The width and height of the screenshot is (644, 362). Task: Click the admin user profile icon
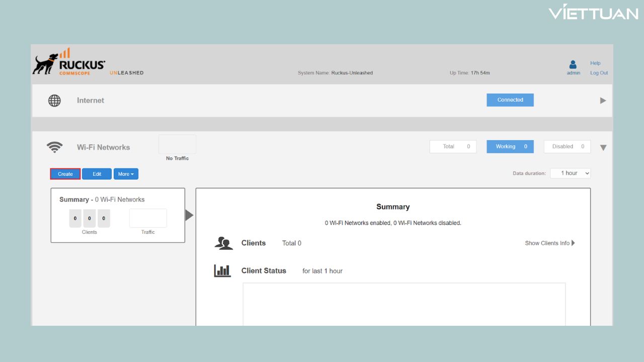[x=573, y=64]
